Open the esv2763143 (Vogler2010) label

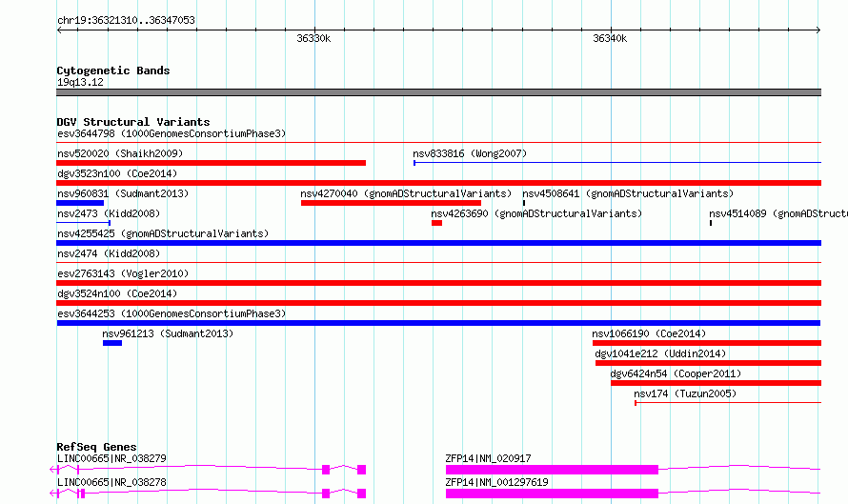[123, 273]
